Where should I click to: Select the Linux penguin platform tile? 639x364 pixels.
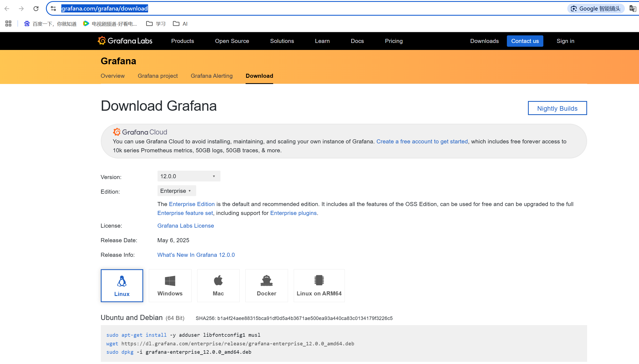click(122, 286)
